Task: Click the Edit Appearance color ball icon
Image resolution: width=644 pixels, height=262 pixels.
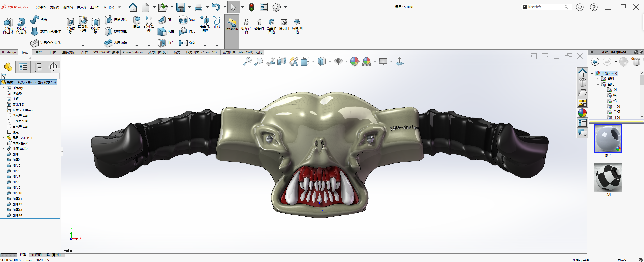Action: click(x=355, y=61)
